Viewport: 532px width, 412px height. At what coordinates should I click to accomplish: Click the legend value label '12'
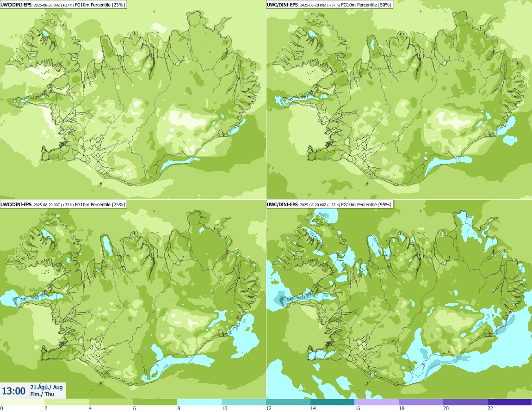tap(269, 408)
